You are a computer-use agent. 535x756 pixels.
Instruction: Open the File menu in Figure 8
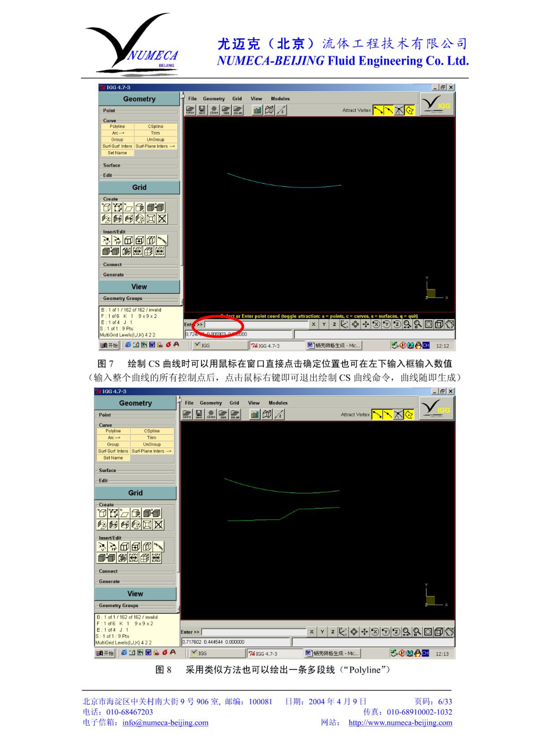(189, 403)
